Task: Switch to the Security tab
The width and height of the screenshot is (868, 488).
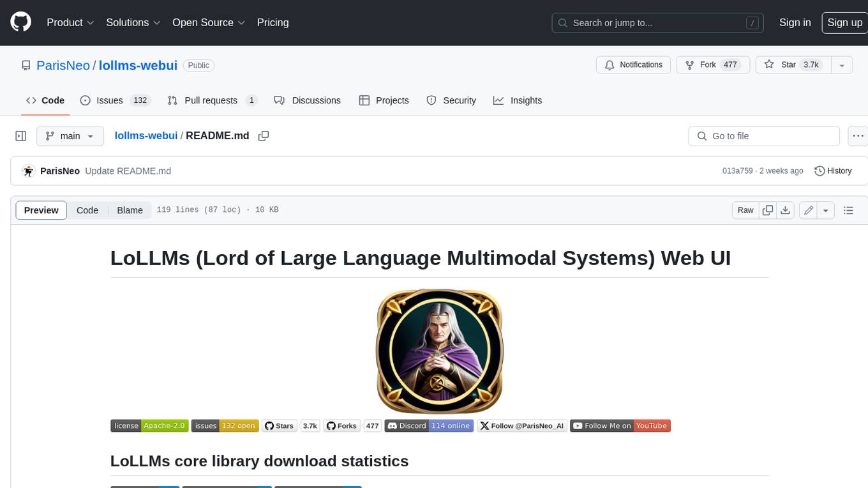Action: [451, 100]
